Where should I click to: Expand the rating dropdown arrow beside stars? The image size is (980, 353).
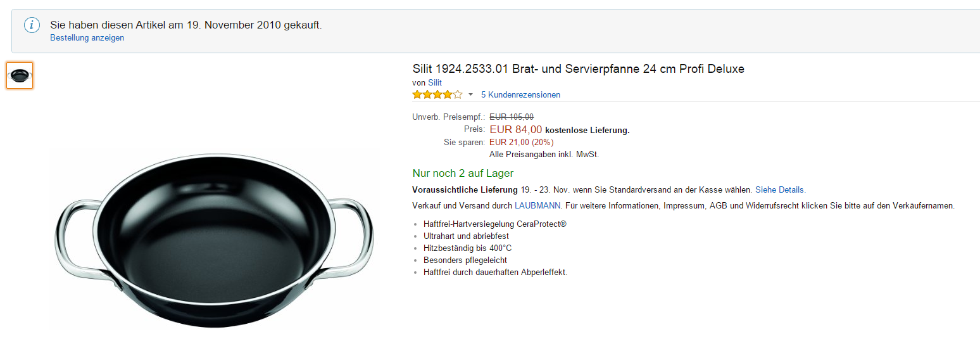click(470, 95)
